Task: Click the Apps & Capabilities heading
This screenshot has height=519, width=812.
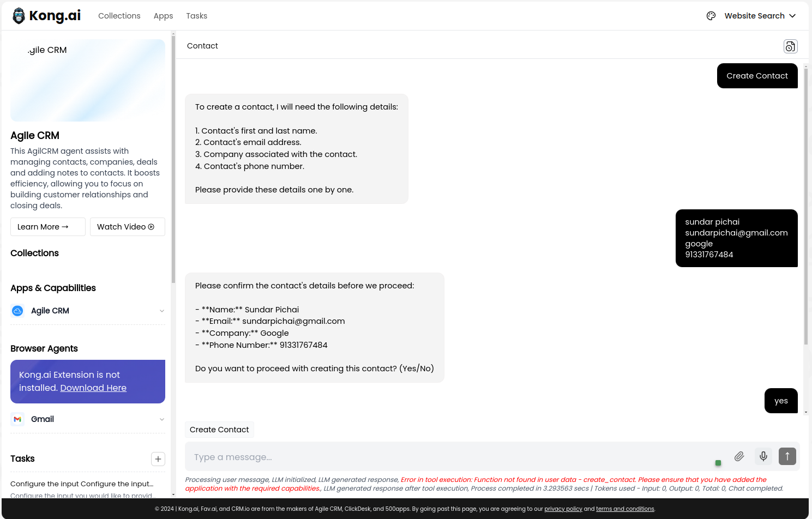Action: [x=53, y=288]
